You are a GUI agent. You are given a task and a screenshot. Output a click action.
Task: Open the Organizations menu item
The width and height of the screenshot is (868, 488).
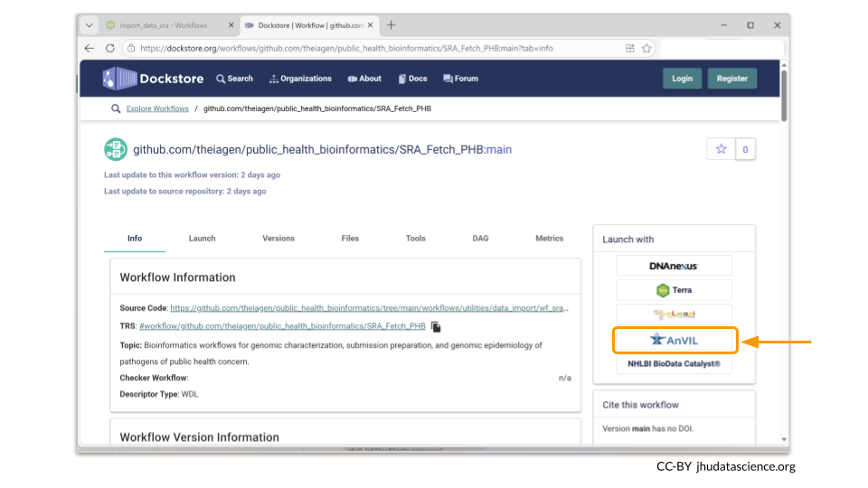pos(300,79)
